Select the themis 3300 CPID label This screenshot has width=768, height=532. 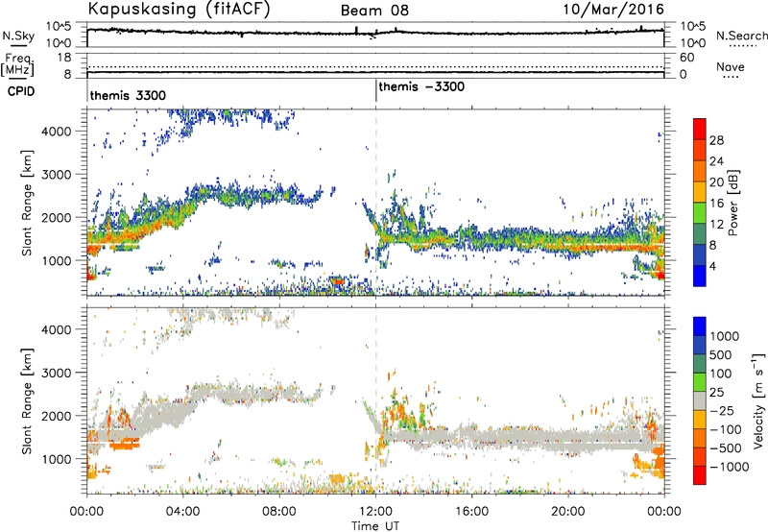[x=128, y=95]
